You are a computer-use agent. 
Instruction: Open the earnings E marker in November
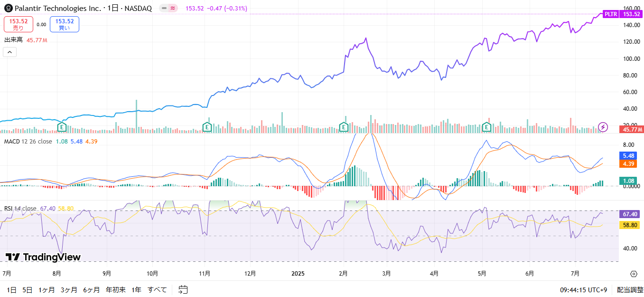[x=206, y=127]
